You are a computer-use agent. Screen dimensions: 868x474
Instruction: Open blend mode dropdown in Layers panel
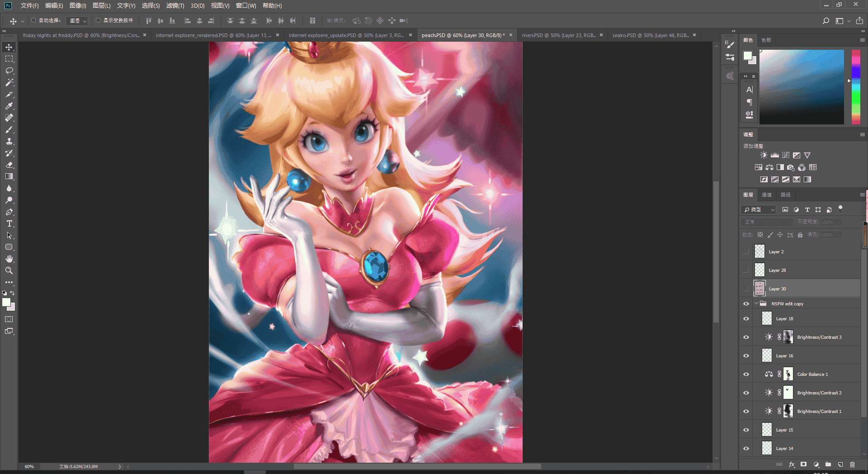[x=767, y=222]
